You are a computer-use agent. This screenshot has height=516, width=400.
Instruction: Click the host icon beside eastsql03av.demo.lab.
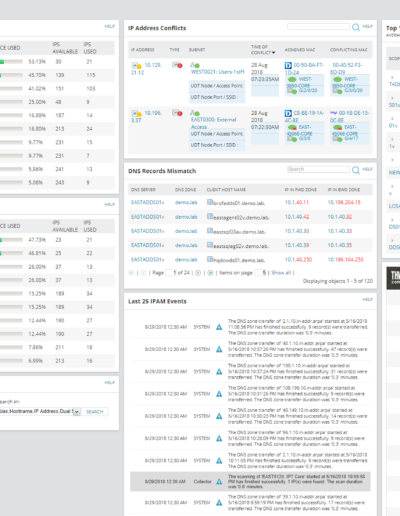coord(210,231)
